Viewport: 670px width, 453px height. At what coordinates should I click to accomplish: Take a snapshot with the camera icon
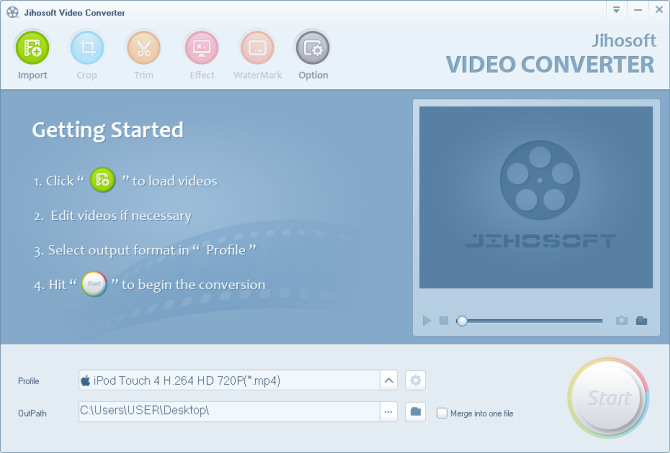coord(621,321)
